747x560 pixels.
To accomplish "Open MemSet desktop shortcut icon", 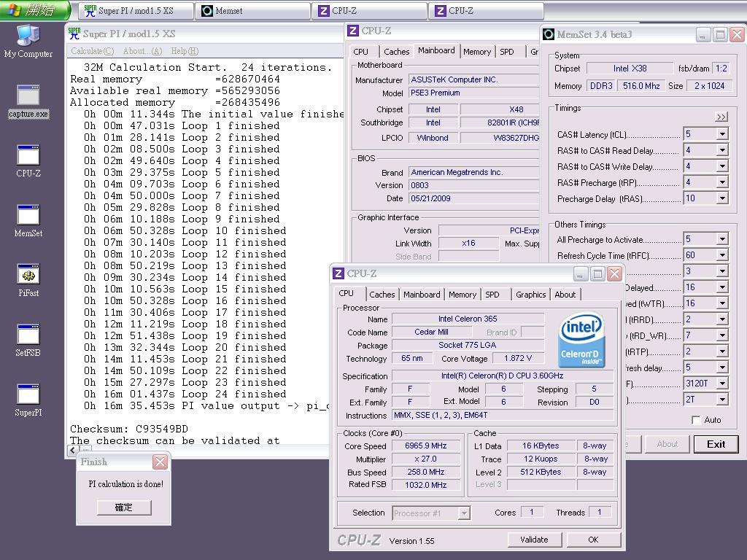I will click(28, 222).
